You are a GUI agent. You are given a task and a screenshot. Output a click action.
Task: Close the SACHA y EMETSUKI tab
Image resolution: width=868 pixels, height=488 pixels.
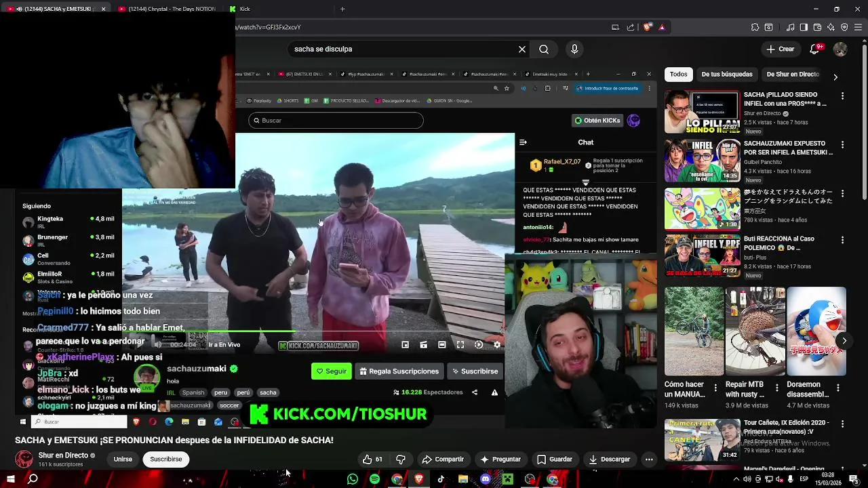tap(103, 9)
